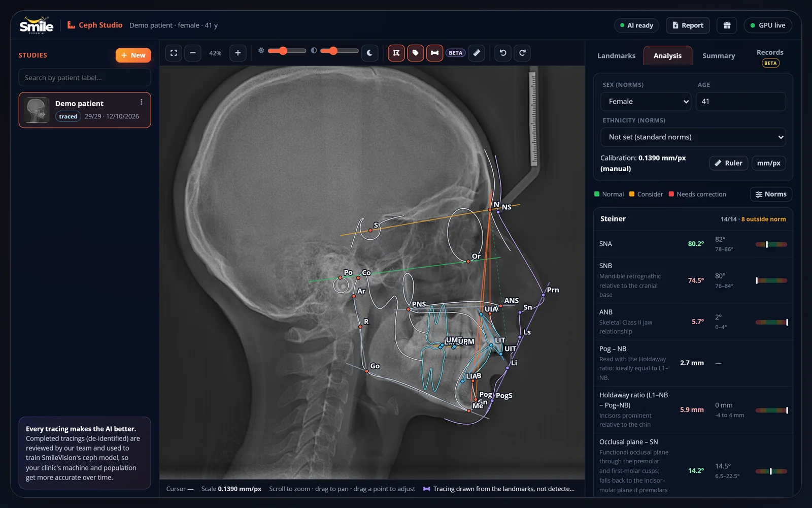Viewport: 812px width, 508px height.
Task: Open the Norms settings
Action: click(771, 194)
